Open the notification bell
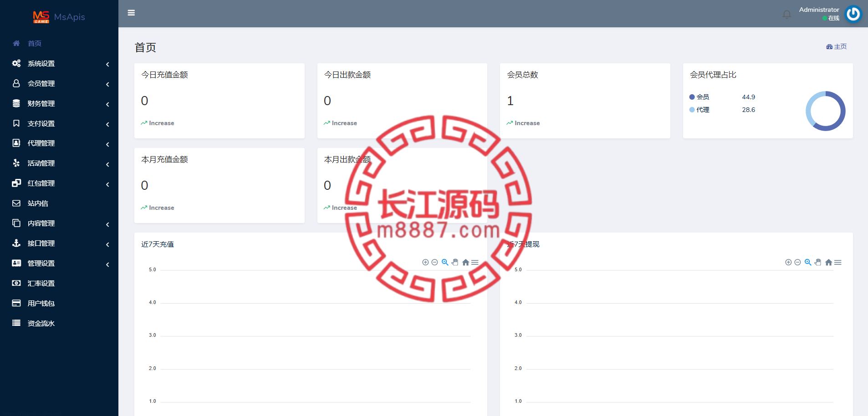 [786, 14]
